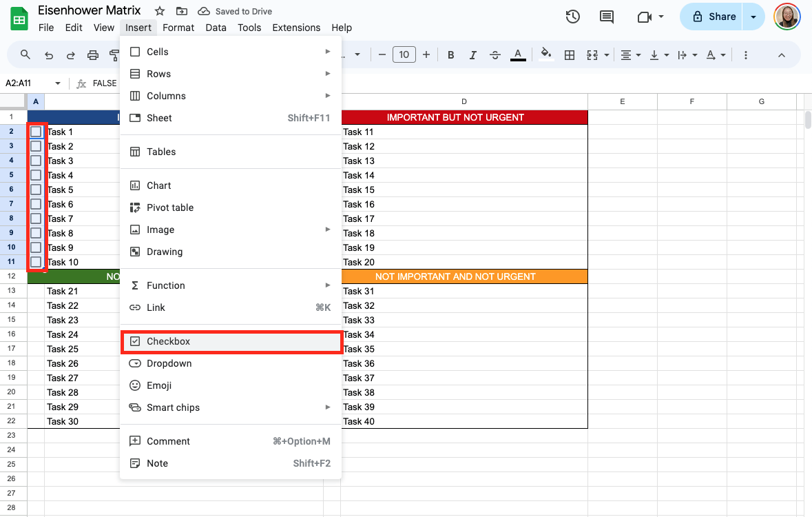The height and width of the screenshot is (517, 812).
Task: Open the comments panel icon
Action: tap(607, 17)
